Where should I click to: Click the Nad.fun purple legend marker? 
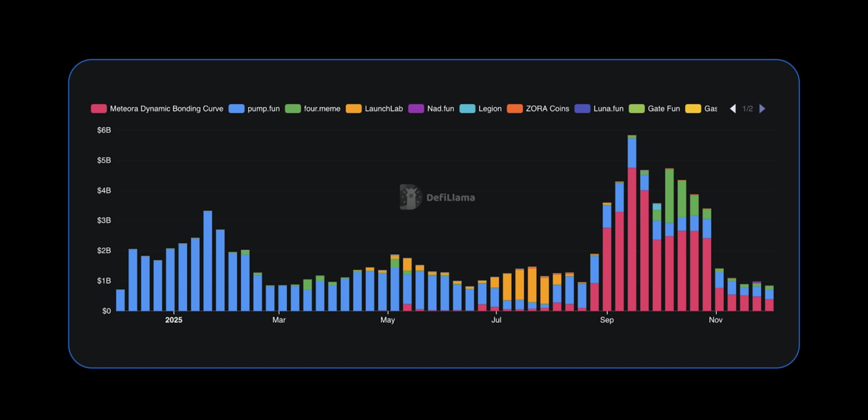415,109
